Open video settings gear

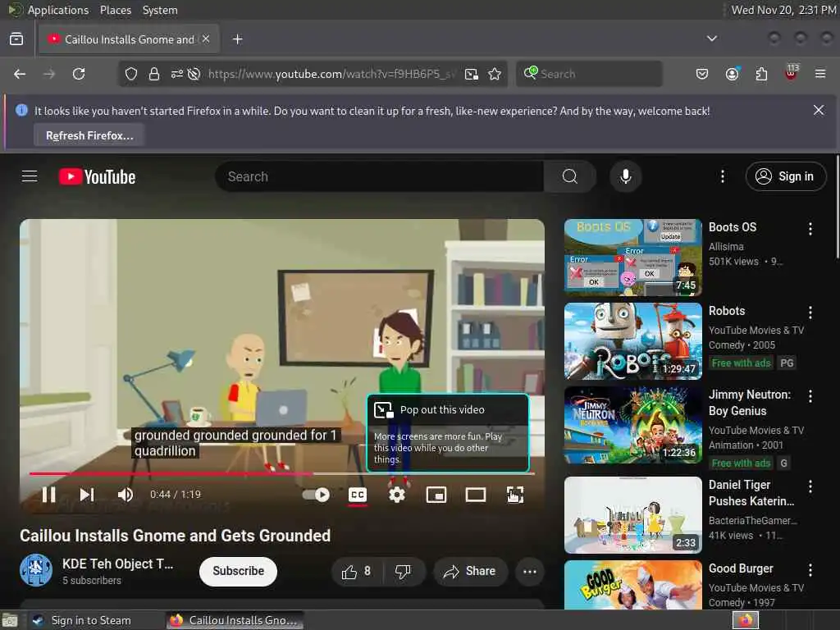click(397, 495)
